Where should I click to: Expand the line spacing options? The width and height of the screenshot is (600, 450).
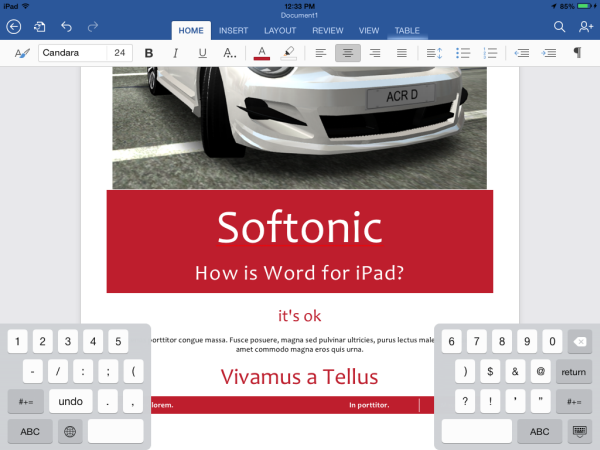pos(433,53)
